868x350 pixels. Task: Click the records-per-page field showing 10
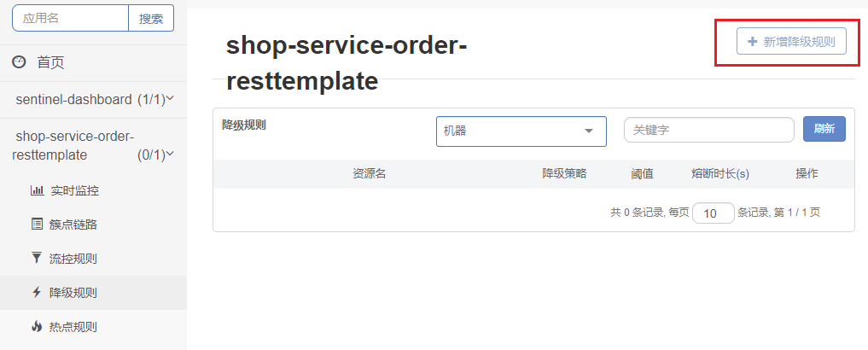(x=714, y=213)
